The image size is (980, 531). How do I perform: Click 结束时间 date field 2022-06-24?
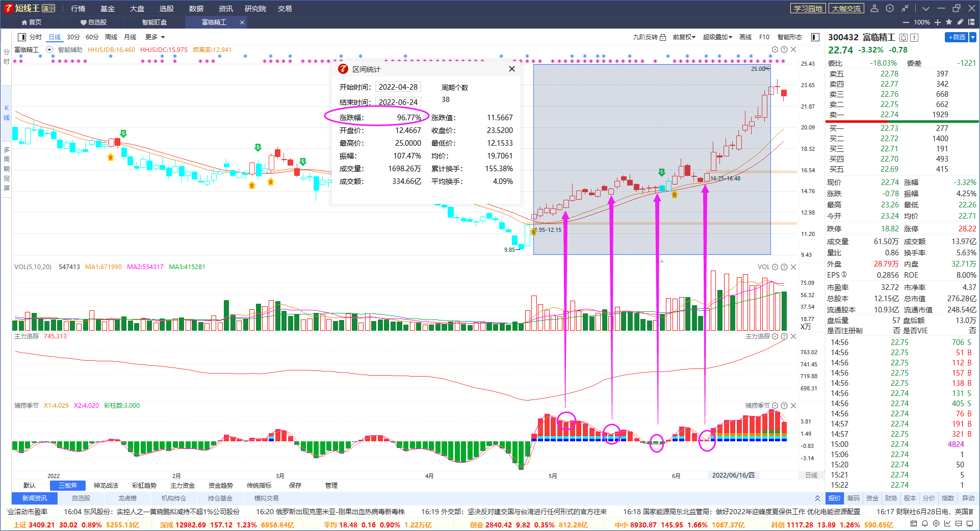tap(398, 102)
